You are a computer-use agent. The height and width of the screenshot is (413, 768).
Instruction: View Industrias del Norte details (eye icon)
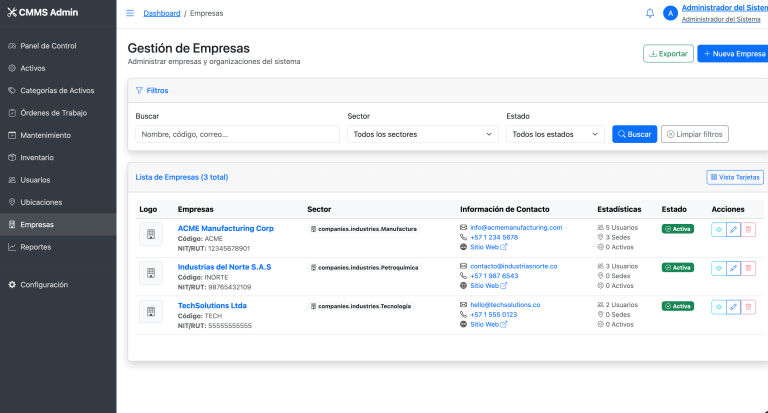point(719,268)
